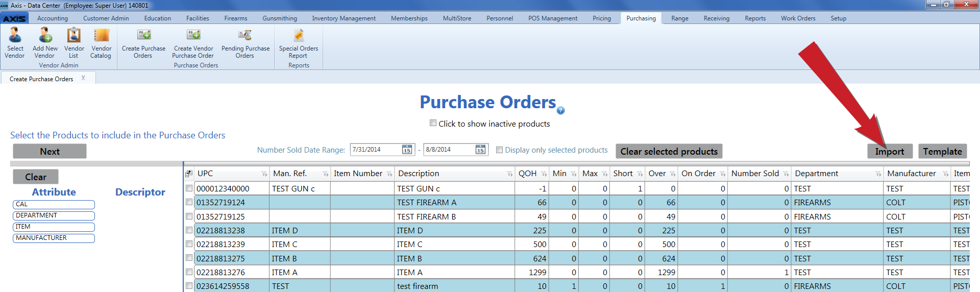Click the Next button
Screen dimensions: 980x292
pyautogui.click(x=50, y=151)
